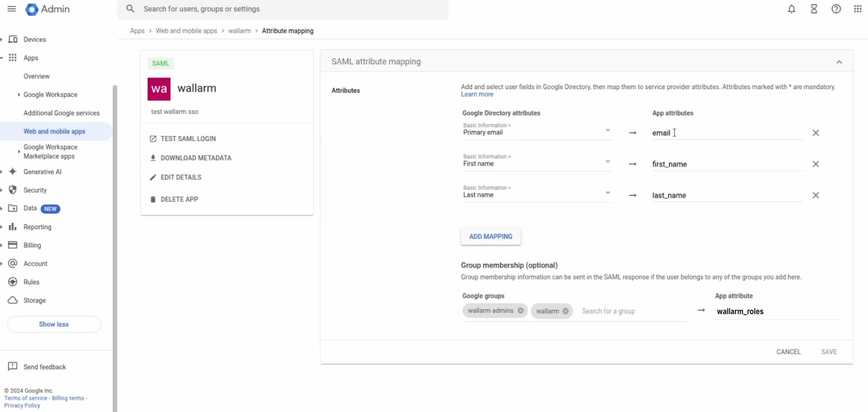The height and width of the screenshot is (412, 868).
Task: Click the TEST SAML LOGIN icon
Action: point(153,138)
